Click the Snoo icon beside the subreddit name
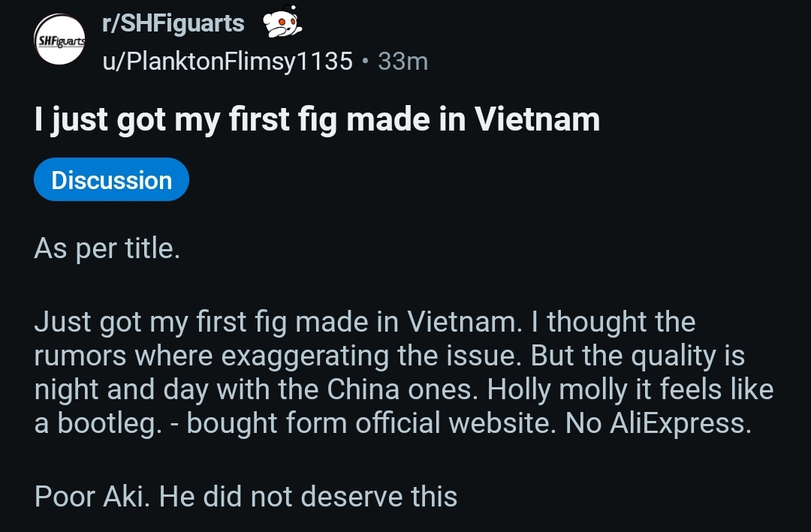This screenshot has height=532, width=811. click(x=282, y=23)
